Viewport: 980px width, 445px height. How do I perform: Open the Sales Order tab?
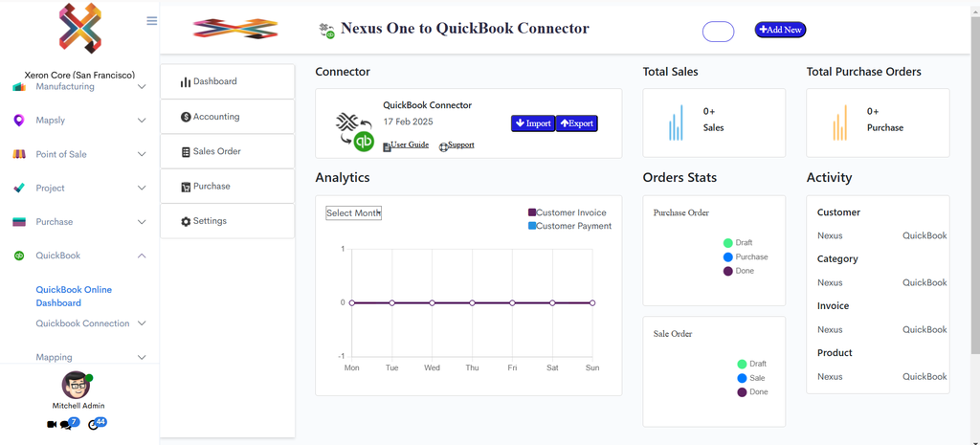coord(228,151)
